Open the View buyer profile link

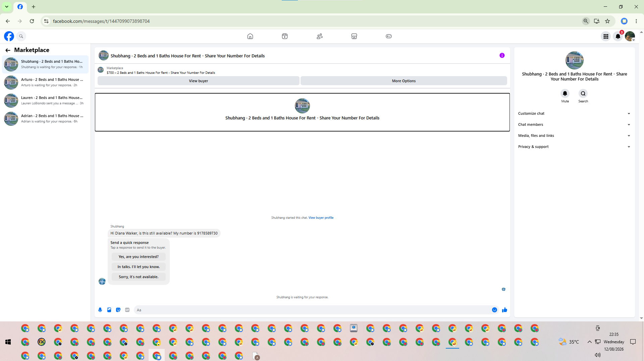tap(321, 218)
